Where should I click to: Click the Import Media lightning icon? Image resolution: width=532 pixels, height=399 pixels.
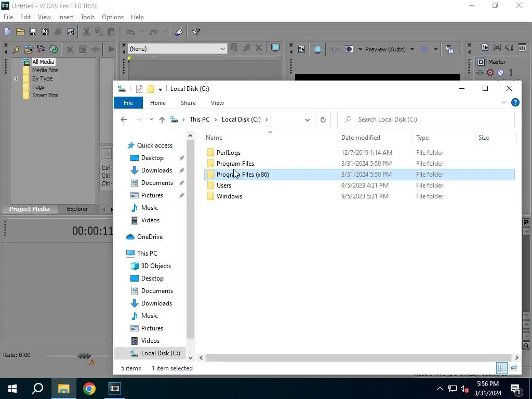16,49
